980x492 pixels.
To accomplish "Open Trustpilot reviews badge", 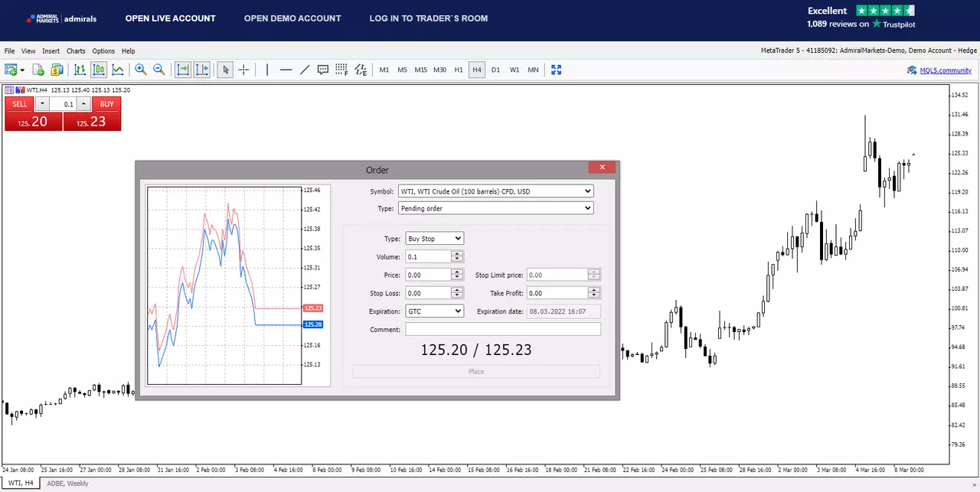I will pyautogui.click(x=861, y=17).
